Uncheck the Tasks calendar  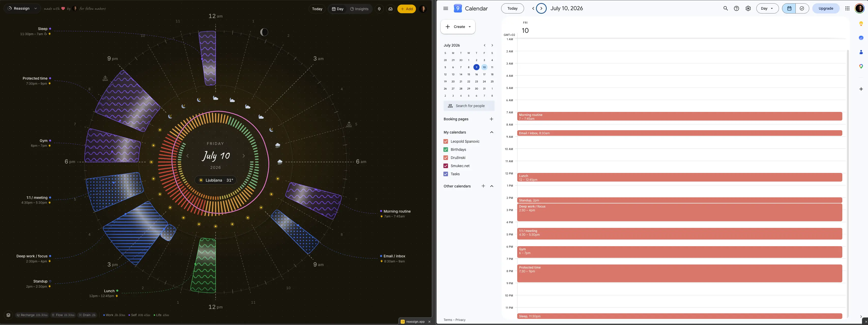[445, 174]
